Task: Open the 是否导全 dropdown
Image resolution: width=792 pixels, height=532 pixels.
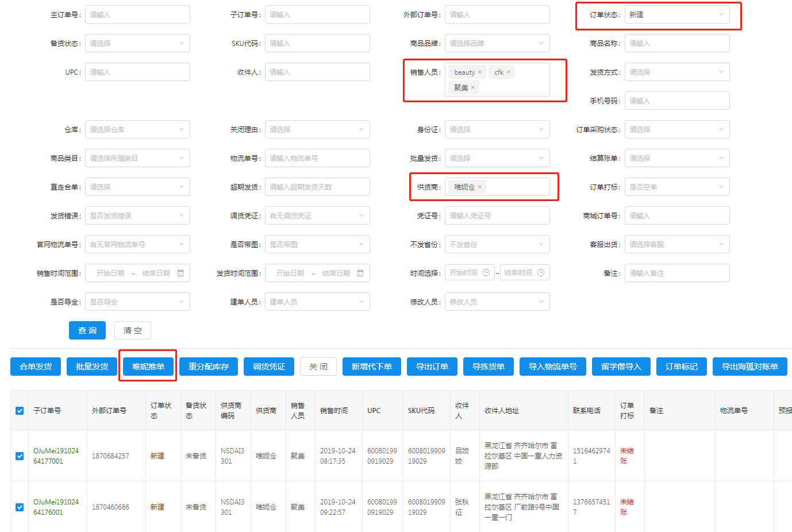Action: (x=137, y=302)
